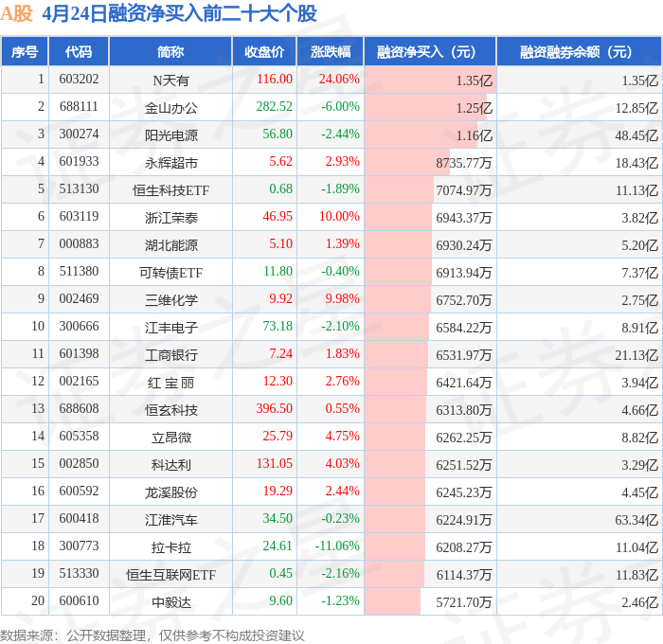Select stock name 立昂微
The height and width of the screenshot is (644, 663).
(170, 438)
